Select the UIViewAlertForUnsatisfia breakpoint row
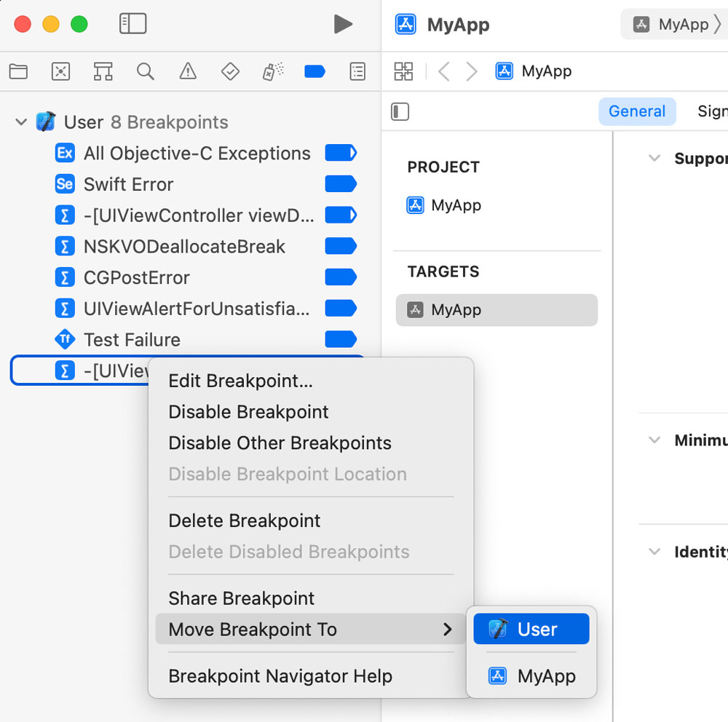The image size is (728, 722). click(186, 309)
